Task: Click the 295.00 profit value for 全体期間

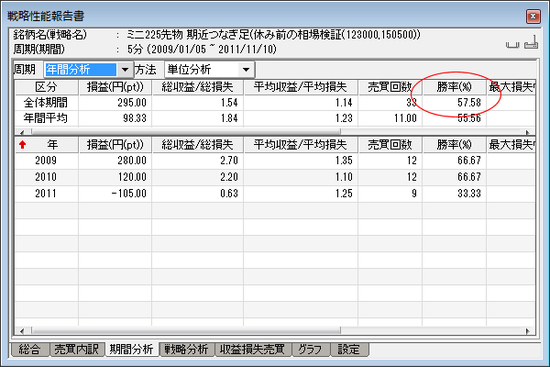Action: pyautogui.click(x=132, y=102)
